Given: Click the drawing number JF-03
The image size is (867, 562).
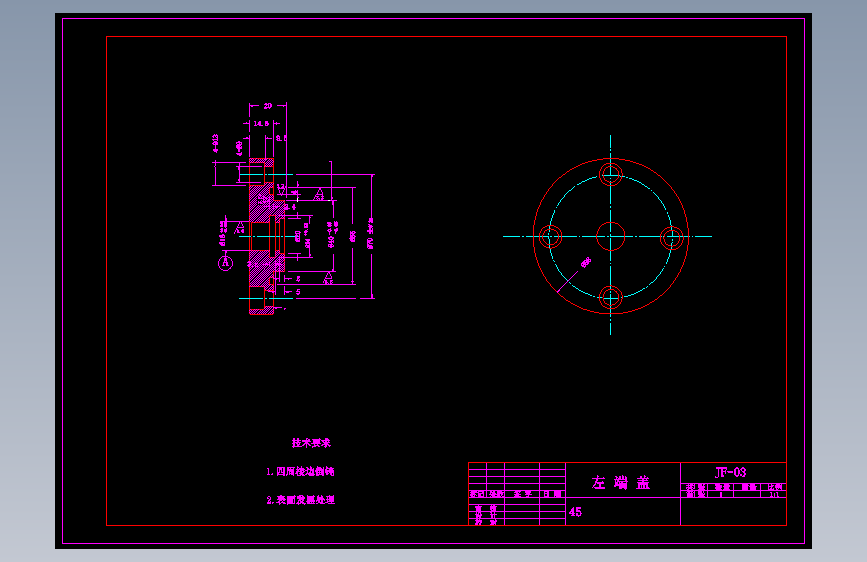Looking at the screenshot, I should (x=730, y=472).
